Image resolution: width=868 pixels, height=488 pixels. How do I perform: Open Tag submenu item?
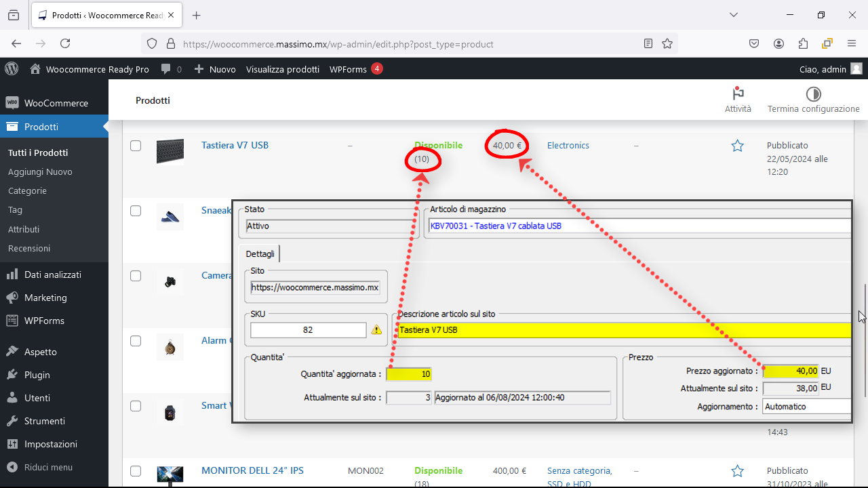pos(15,210)
